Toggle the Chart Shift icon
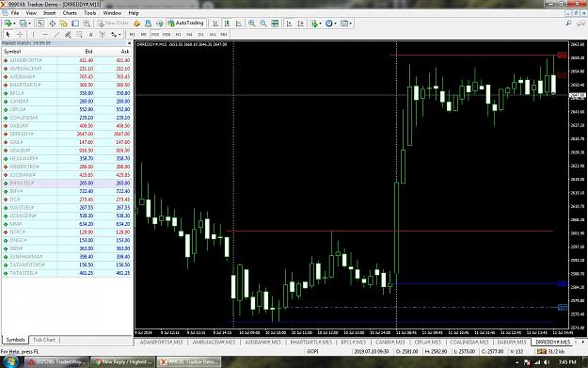 click(300, 24)
